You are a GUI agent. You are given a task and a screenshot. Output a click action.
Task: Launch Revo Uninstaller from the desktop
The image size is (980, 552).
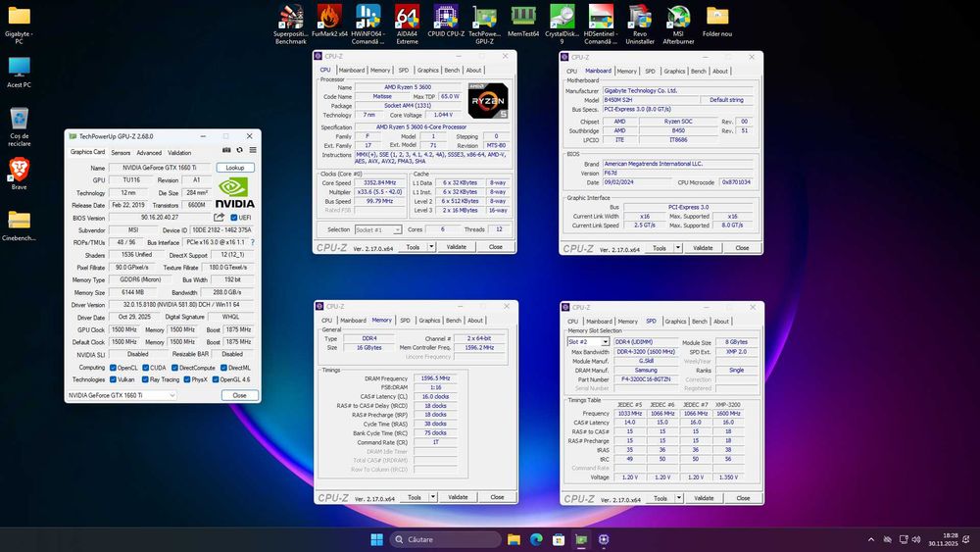click(x=640, y=25)
